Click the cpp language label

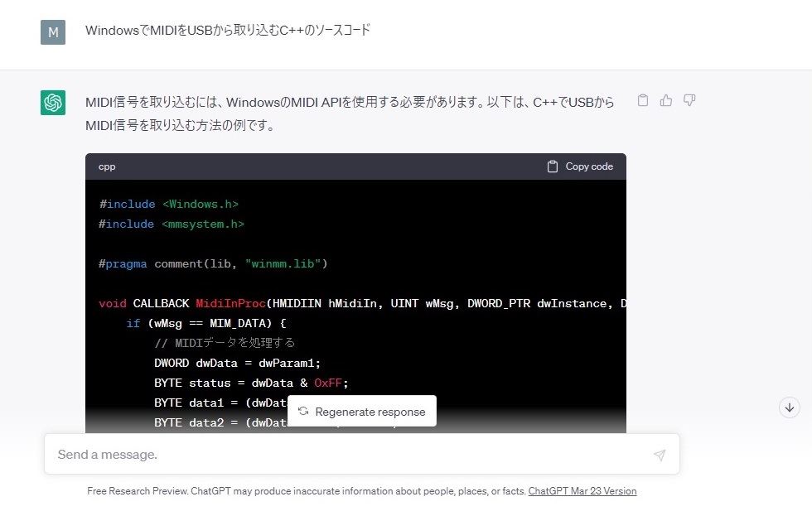(x=107, y=166)
